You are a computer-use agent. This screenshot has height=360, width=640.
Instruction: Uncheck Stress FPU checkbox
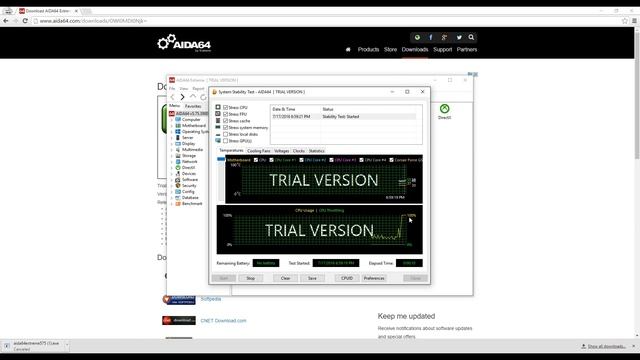coord(225,114)
